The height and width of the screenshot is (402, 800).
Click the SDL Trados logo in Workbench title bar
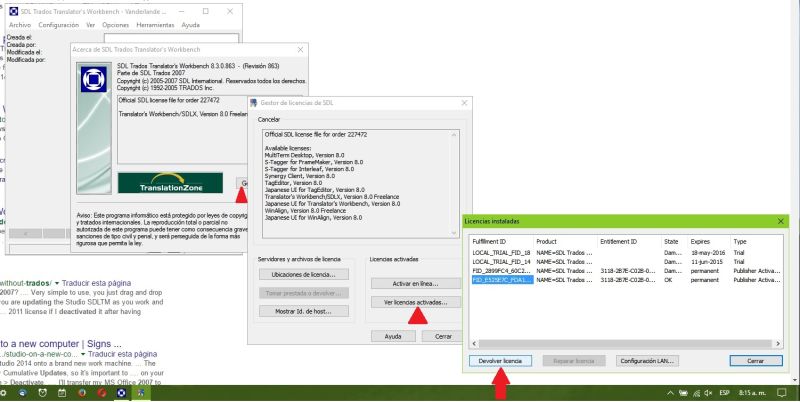14,11
